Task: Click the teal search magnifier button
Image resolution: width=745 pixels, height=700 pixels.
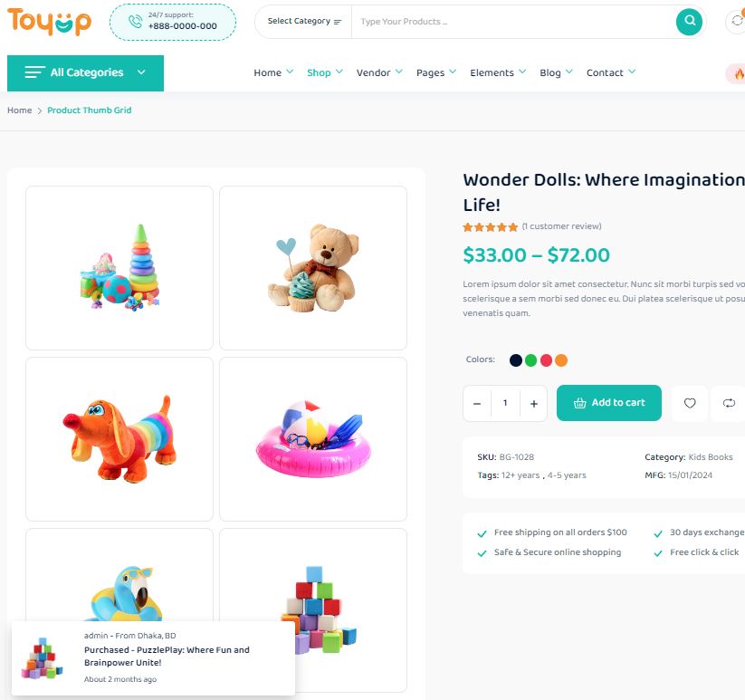Action: pyautogui.click(x=689, y=22)
